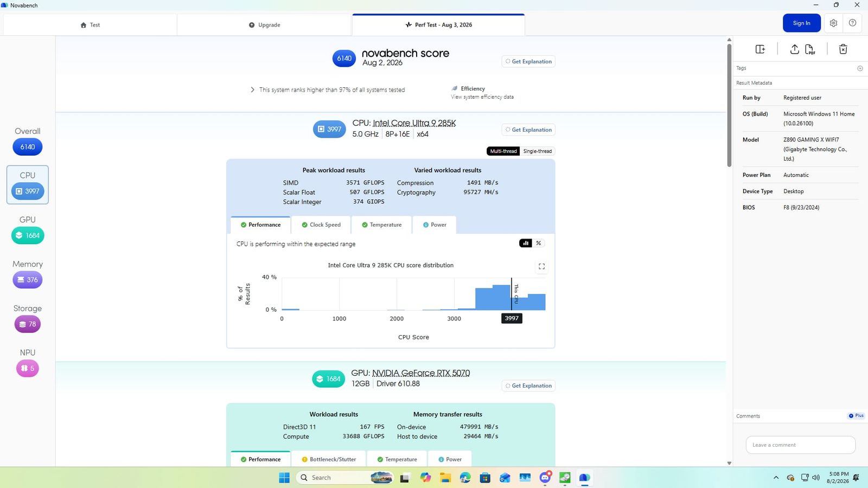Image resolution: width=868 pixels, height=488 pixels.
Task: Click the Leave a comment field
Action: click(801, 445)
